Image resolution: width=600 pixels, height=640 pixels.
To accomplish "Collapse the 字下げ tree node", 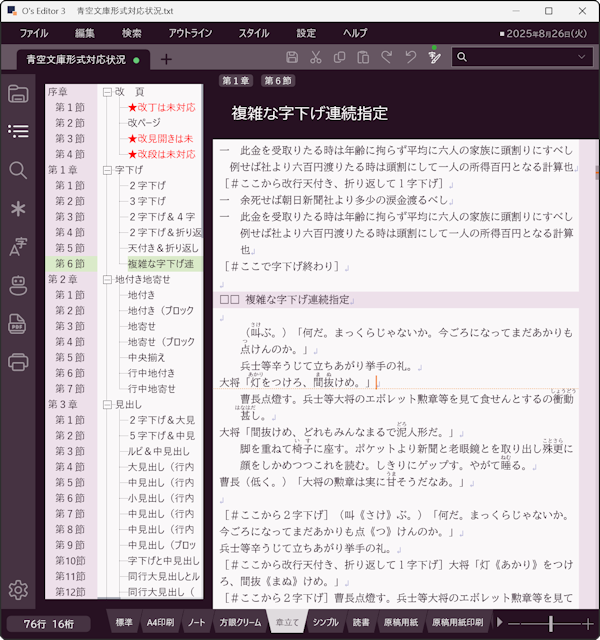I will [107, 170].
